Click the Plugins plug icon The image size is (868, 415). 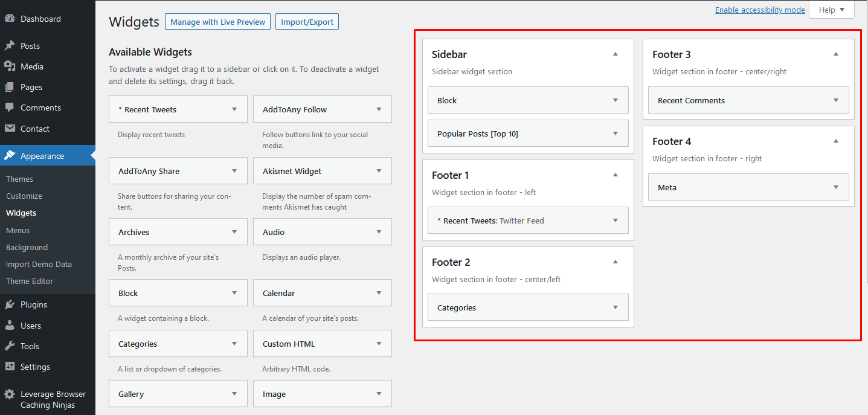click(10, 305)
